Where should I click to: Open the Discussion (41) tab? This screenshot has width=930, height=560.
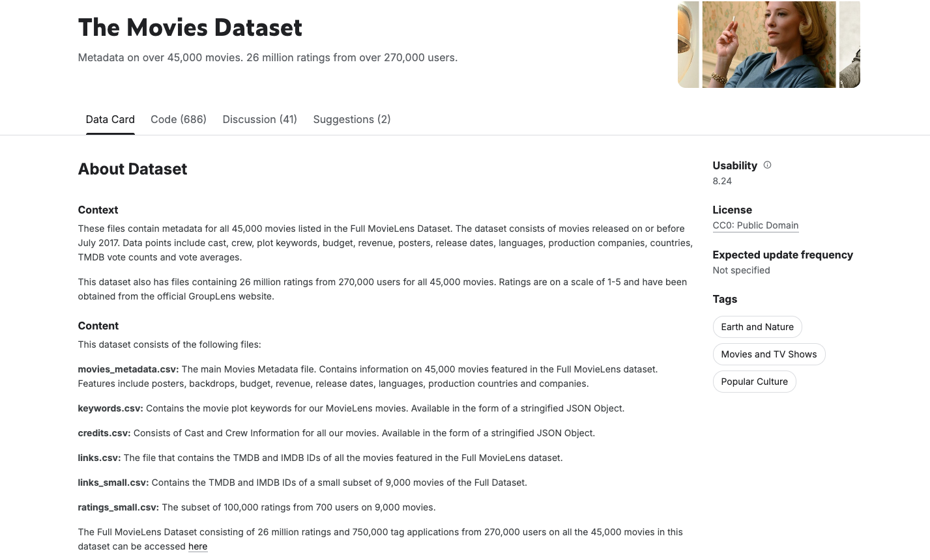click(259, 119)
